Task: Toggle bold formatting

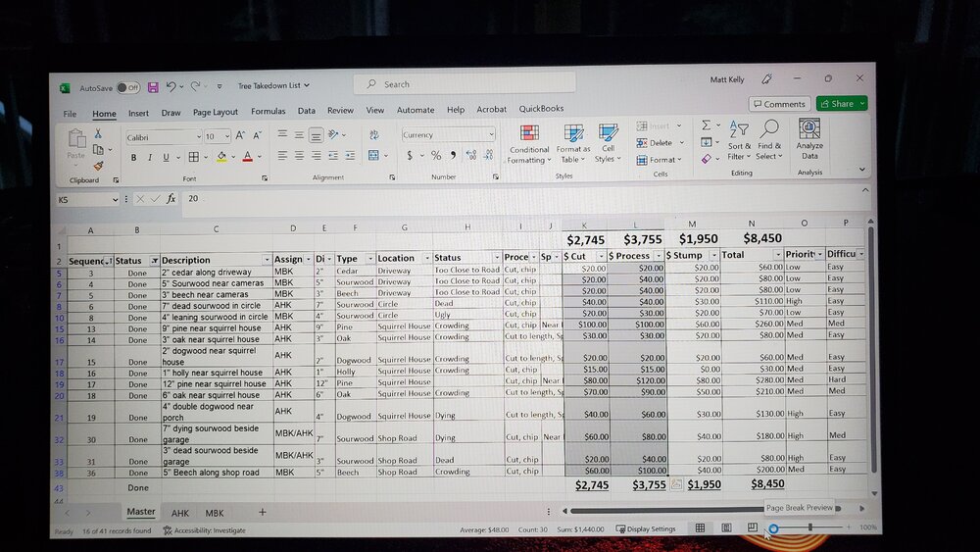Action: pos(133,157)
